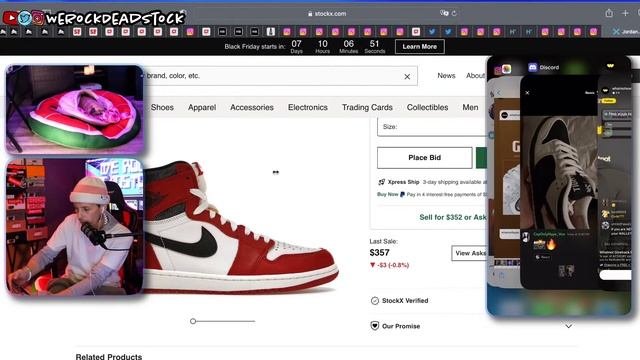640x360 pixels.
Task: Open the Men category menu
Action: pyautogui.click(x=470, y=107)
